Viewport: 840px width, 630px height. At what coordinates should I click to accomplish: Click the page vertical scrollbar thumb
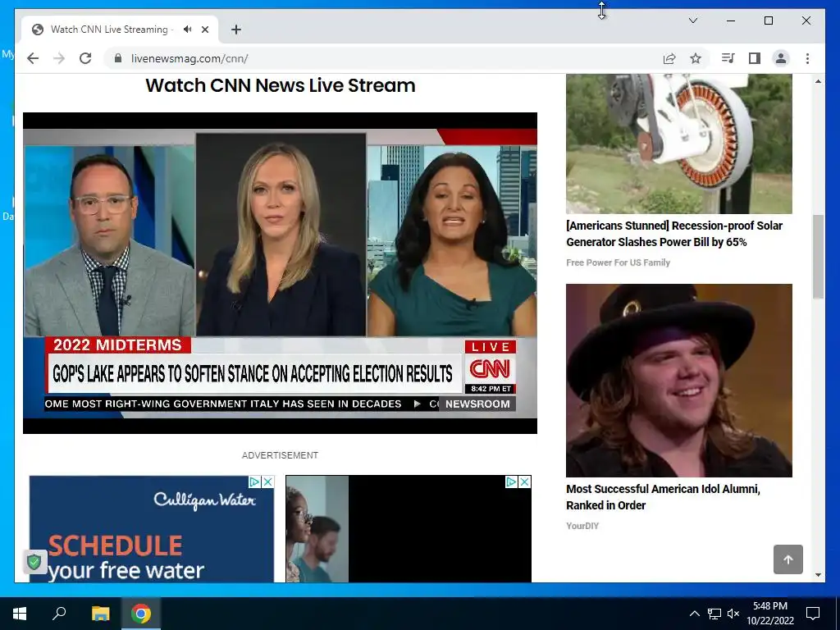coord(818,256)
